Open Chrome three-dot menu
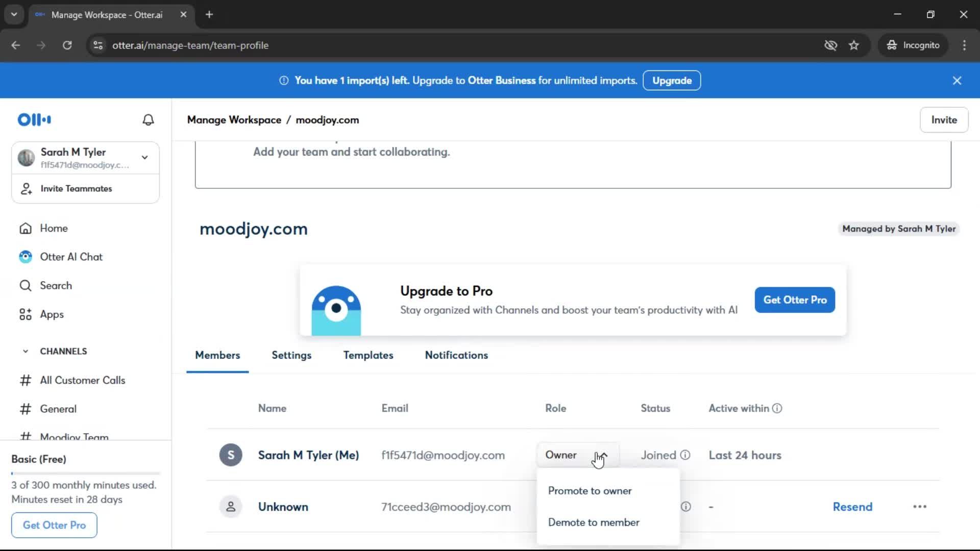 964,45
